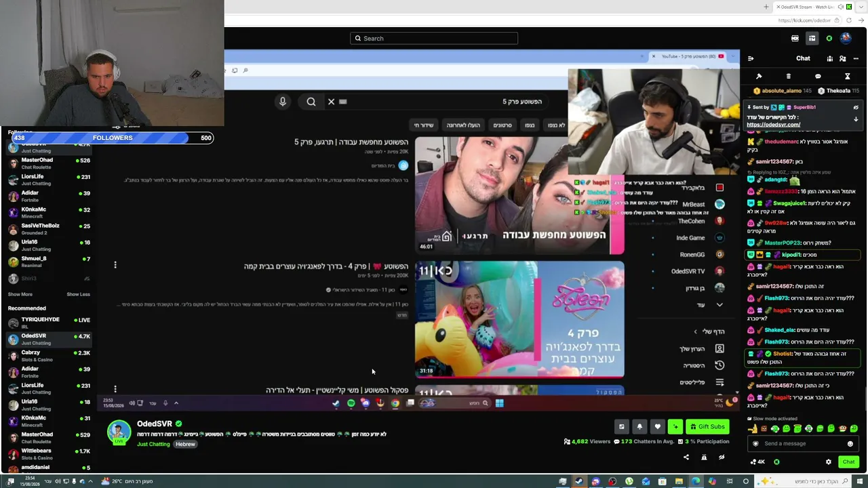Image resolution: width=868 pixels, height=488 pixels.
Task: Open the odedsvr.com link in pinned message
Action: click(x=773, y=125)
